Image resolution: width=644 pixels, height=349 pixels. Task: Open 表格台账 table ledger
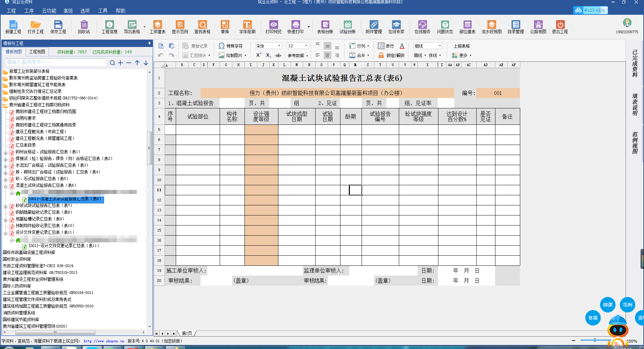click(325, 27)
